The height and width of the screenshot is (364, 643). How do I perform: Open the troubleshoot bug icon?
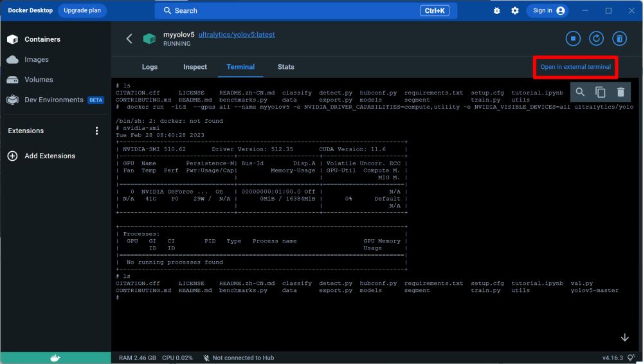coord(496,11)
